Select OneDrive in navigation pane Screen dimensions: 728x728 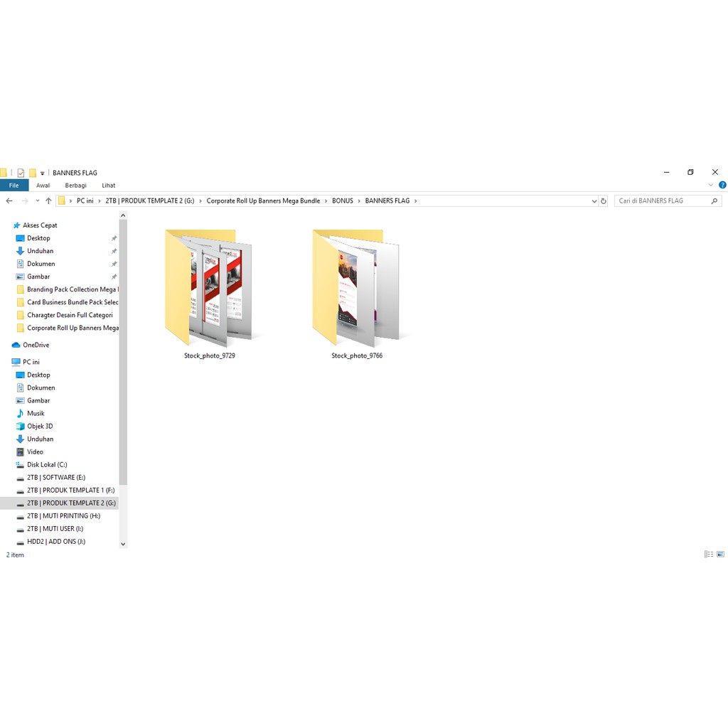tap(36, 345)
